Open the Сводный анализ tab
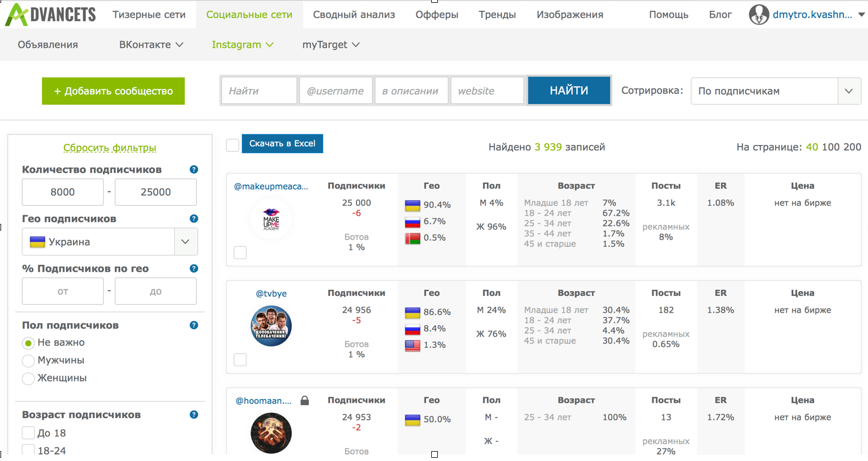 pyautogui.click(x=354, y=15)
